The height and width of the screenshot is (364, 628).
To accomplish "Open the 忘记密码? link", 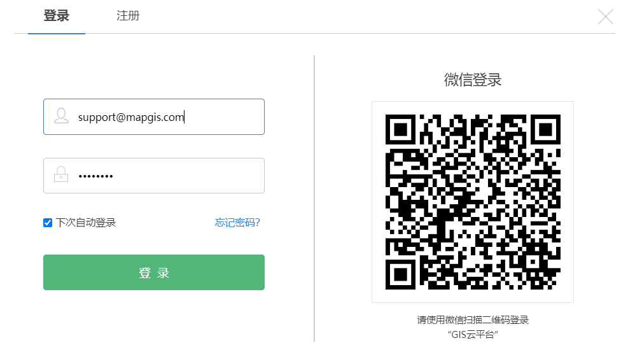I will (237, 223).
